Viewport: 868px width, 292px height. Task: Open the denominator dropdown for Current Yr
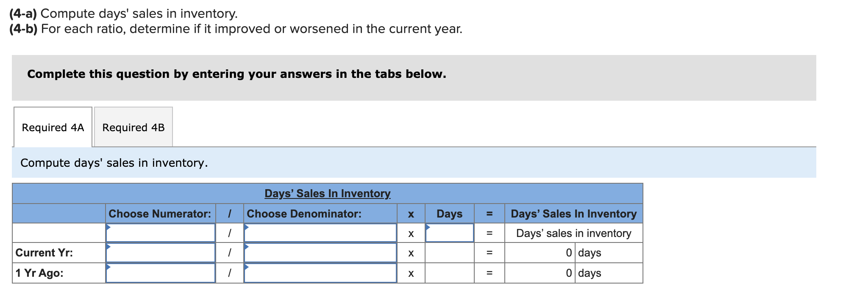(x=320, y=253)
